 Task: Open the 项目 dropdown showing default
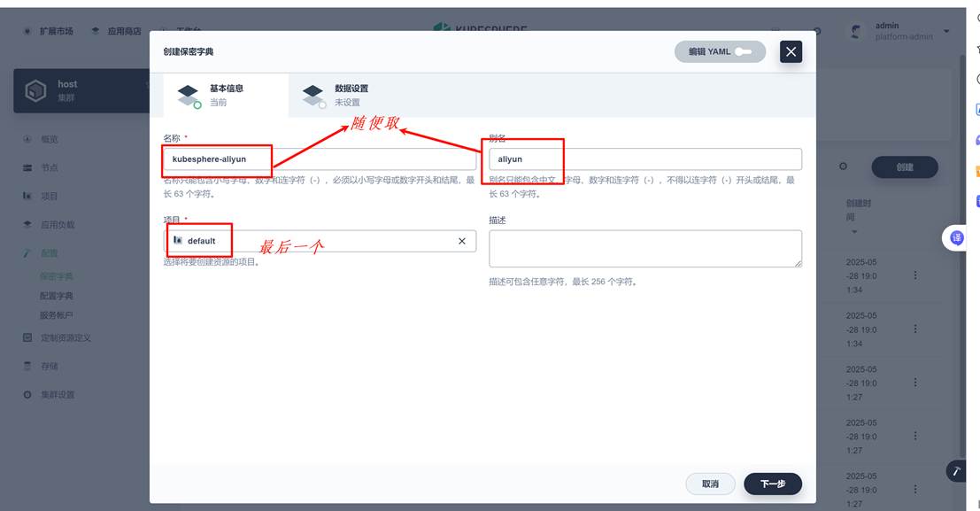pos(320,241)
